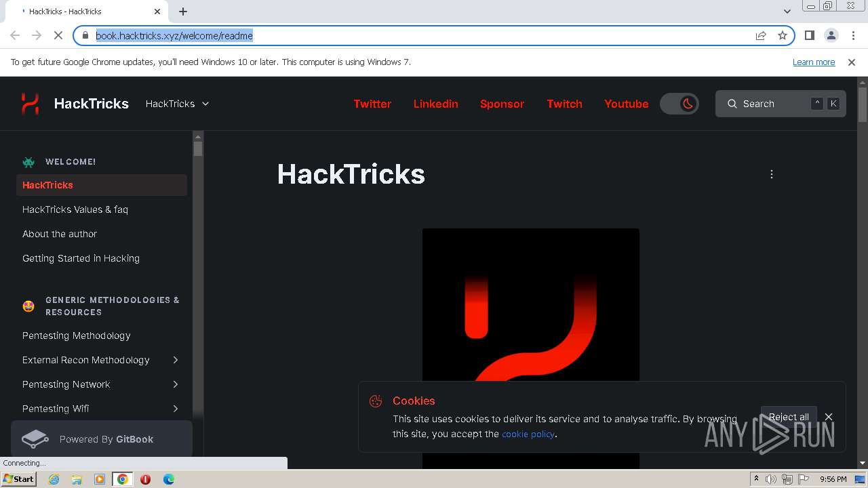Open the Twitch link
The image size is (868, 488).
tap(564, 104)
